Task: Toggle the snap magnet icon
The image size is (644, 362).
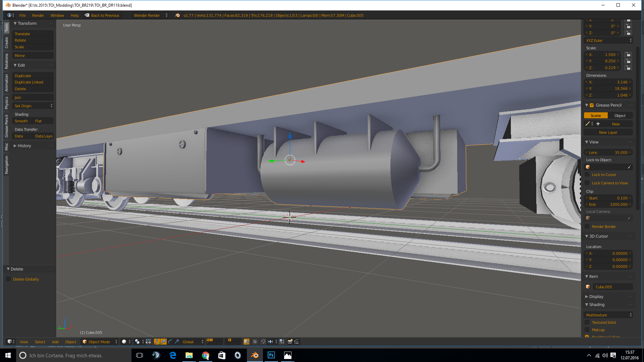Action: [263, 342]
